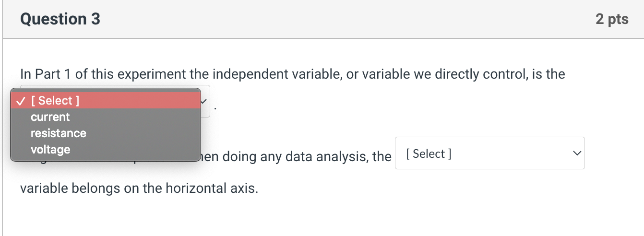Choose "resistance" from the open dropdown list
The image size is (644, 236).
59,133
